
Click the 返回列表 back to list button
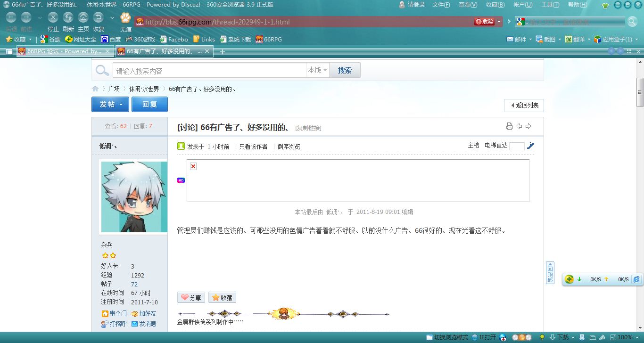(524, 105)
